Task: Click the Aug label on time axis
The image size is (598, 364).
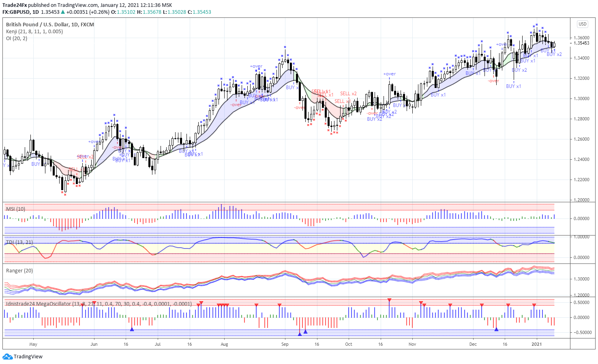Action: click(x=224, y=345)
